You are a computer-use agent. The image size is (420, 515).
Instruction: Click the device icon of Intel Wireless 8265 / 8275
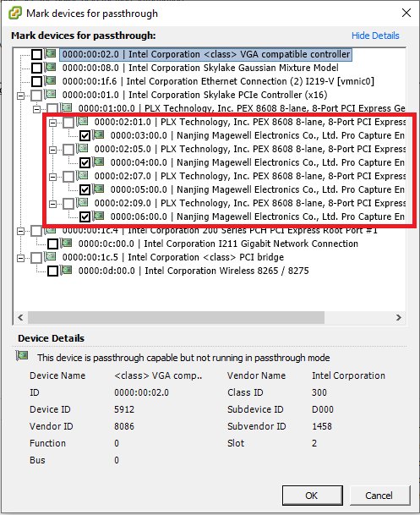(x=67, y=270)
